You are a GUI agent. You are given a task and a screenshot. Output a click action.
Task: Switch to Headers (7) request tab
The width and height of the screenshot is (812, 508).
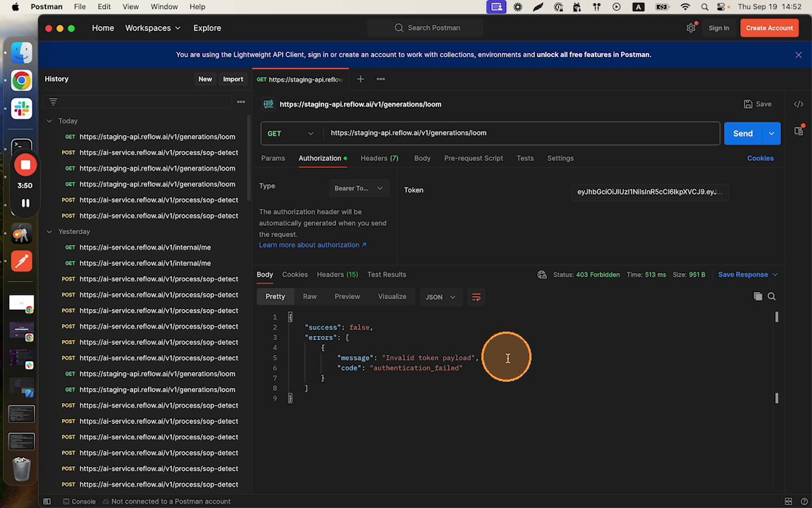coord(379,158)
